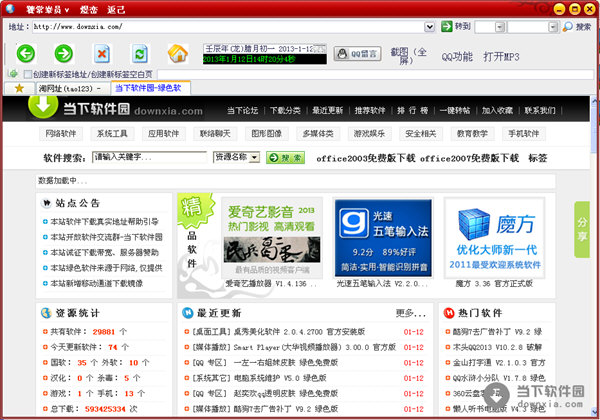Click 加入收藏 in site navigation

(497, 111)
